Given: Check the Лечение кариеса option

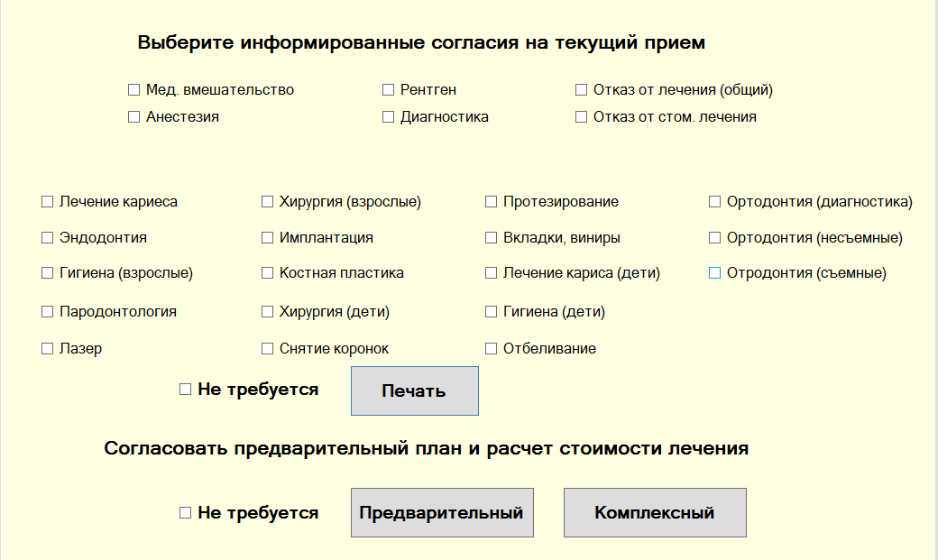Looking at the screenshot, I should pyautogui.click(x=48, y=202).
